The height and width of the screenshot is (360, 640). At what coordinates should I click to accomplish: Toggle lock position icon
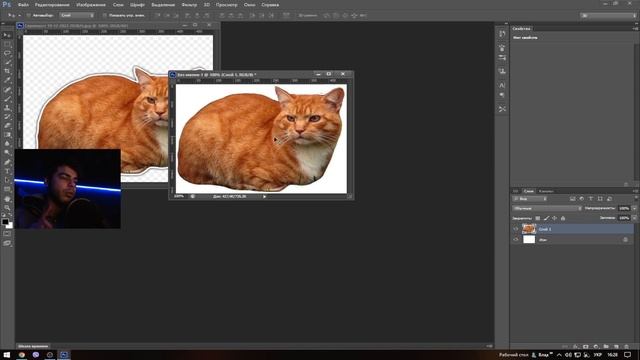pos(554,218)
